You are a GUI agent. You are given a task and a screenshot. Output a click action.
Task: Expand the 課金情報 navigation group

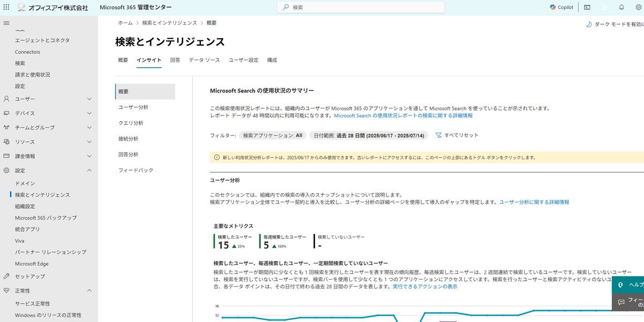[89, 156]
